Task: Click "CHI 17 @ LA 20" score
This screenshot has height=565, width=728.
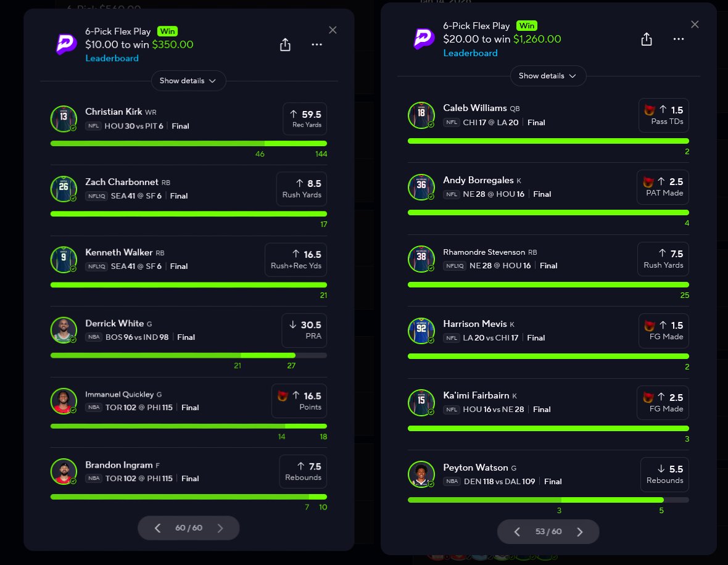Action: click(490, 123)
